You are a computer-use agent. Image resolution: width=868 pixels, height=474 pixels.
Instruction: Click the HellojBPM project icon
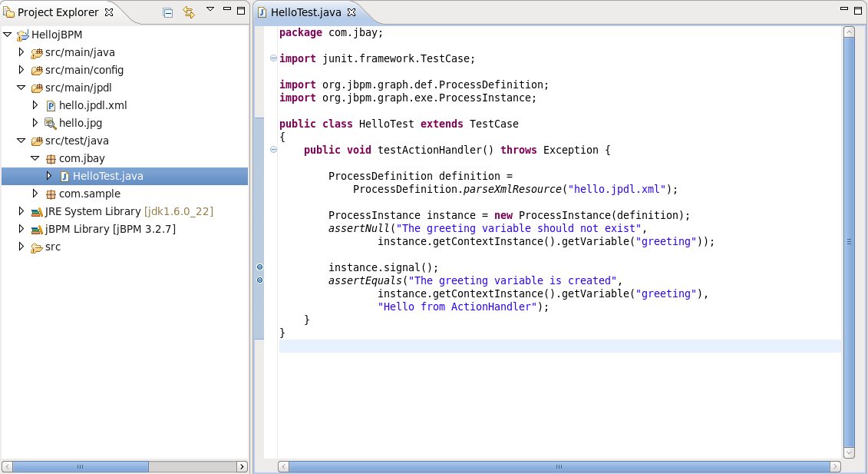click(23, 35)
